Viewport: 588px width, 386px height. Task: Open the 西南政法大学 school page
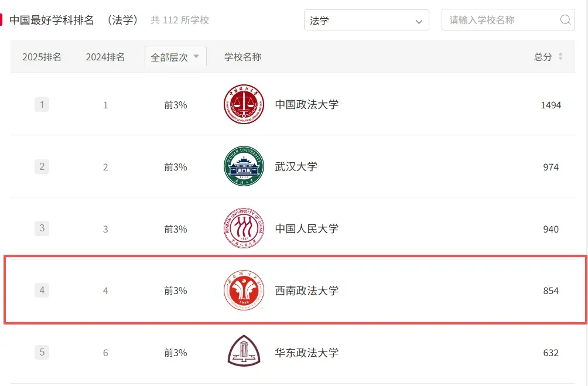307,291
